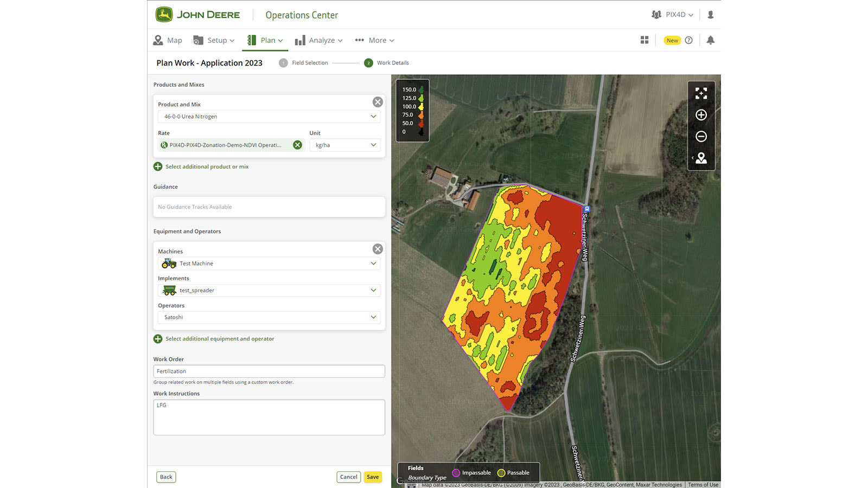The width and height of the screenshot is (868, 488).
Task: Toggle the Impassable boundary type
Action: (457, 472)
